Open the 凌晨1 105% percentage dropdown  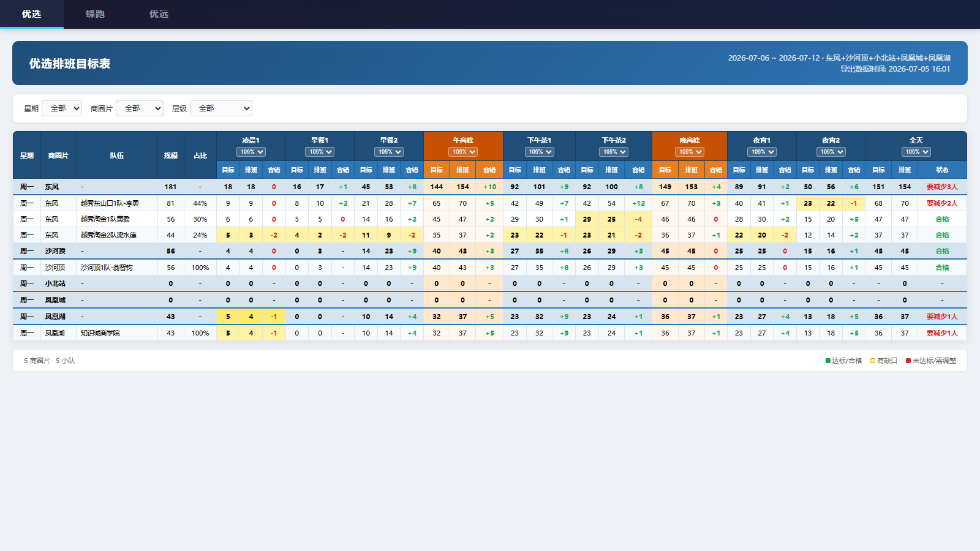tap(251, 152)
